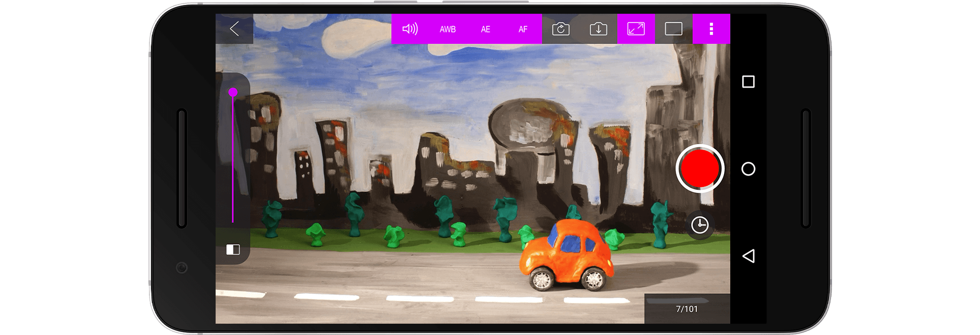Switch camera with the rotate camera icon
The height and width of the screenshot is (335, 980).
click(561, 29)
